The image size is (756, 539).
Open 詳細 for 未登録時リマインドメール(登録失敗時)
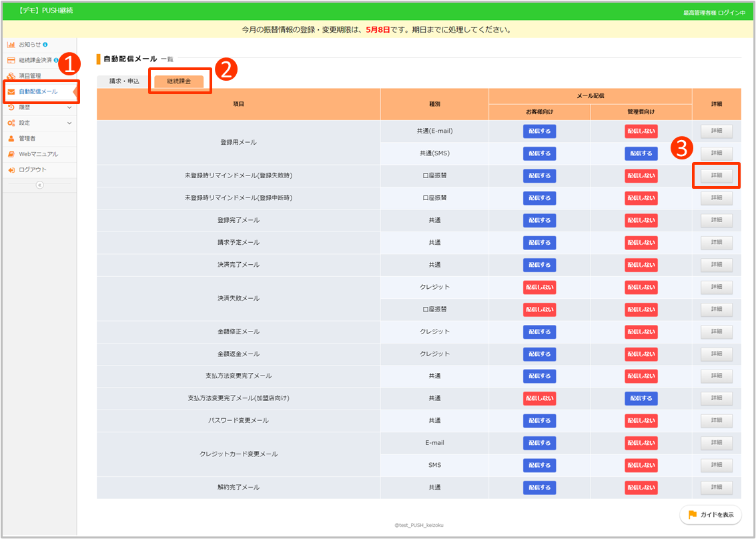pyautogui.click(x=716, y=175)
